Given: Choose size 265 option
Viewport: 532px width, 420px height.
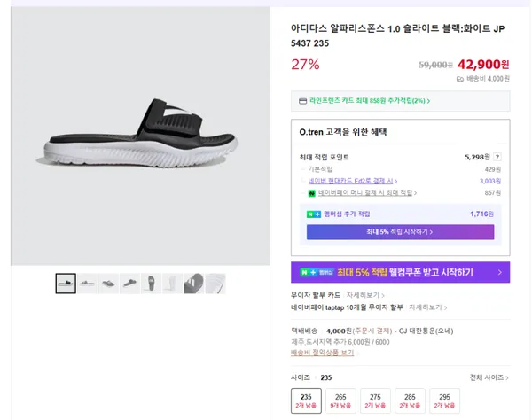Looking at the screenshot, I should 340,401.
